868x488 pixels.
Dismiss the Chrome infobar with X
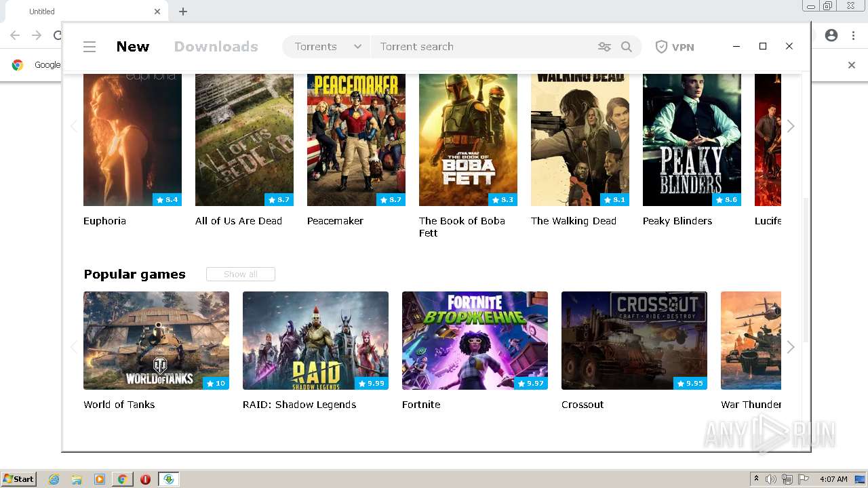(x=852, y=65)
